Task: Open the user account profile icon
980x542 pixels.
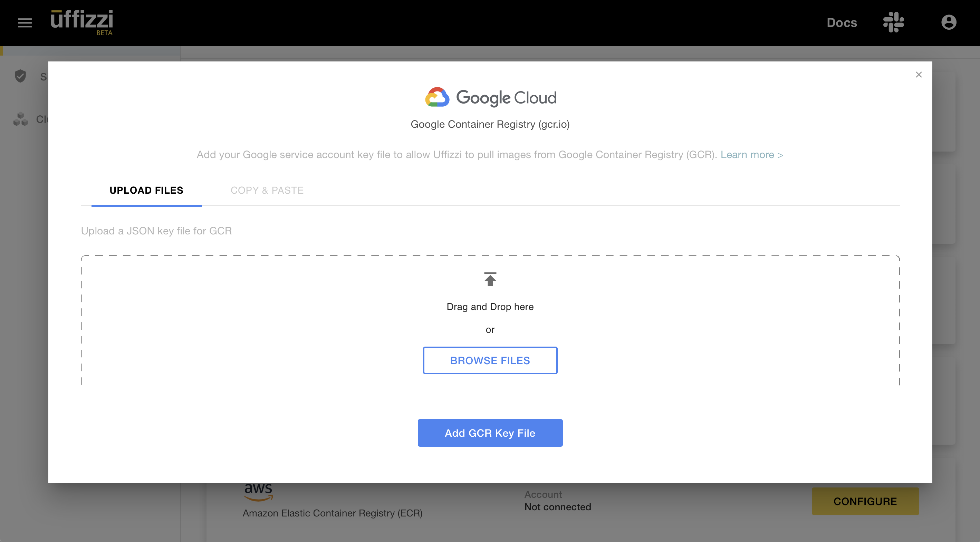Action: pyautogui.click(x=949, y=22)
